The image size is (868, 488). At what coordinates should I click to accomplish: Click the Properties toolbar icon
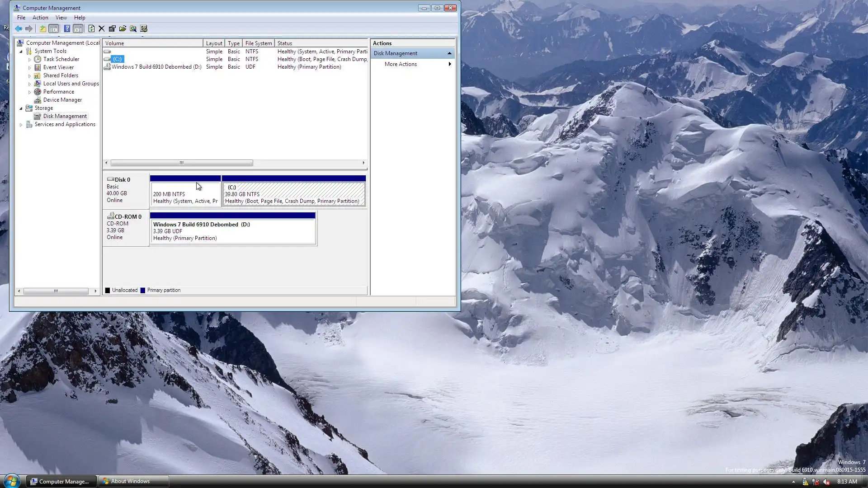(112, 28)
